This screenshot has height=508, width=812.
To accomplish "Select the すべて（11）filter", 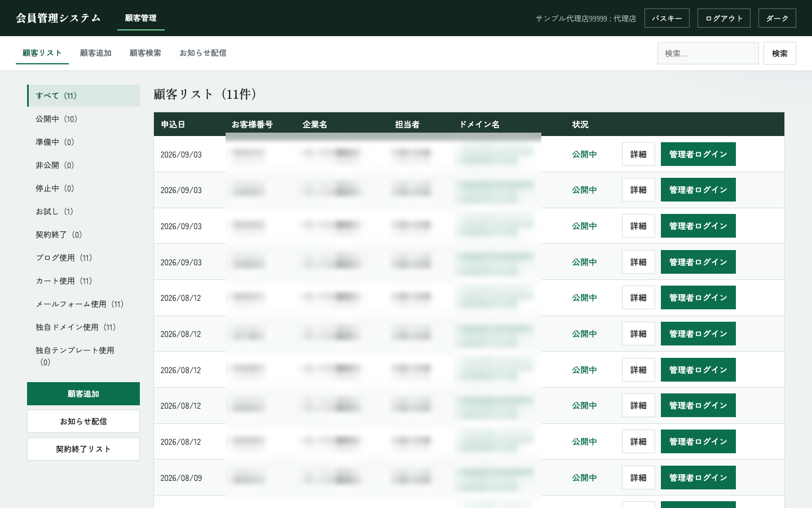I will 83,96.
